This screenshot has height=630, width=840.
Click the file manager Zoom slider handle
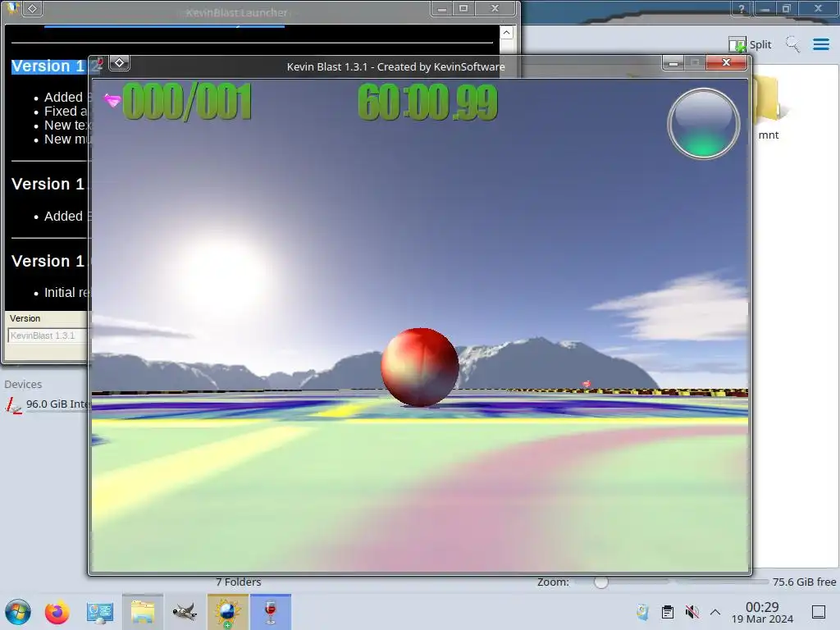point(601,582)
